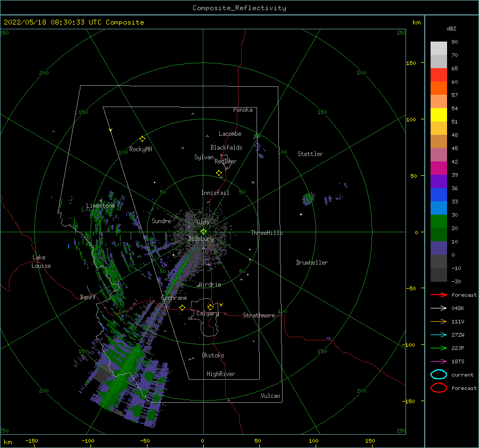
Task: Select the red forecast ellipse icon
Action: pyautogui.click(x=439, y=388)
